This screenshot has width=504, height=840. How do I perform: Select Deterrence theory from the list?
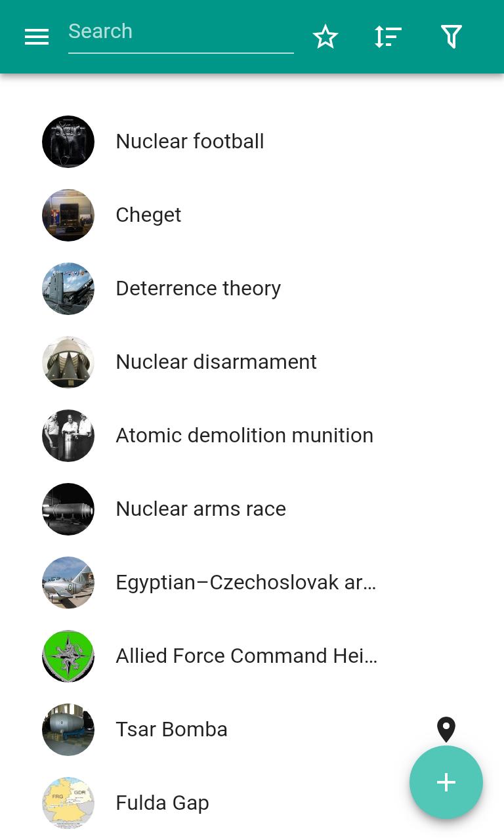(x=252, y=289)
